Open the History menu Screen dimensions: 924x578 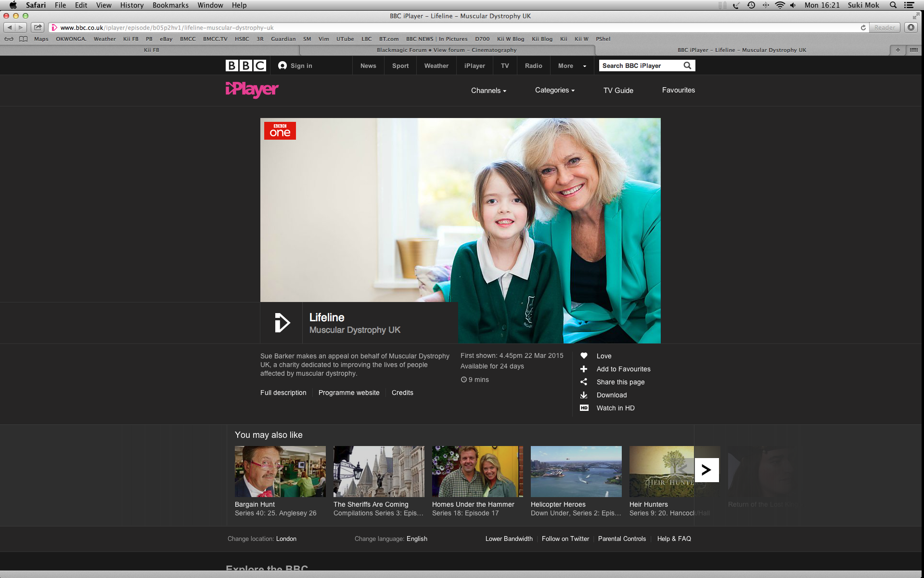132,5
